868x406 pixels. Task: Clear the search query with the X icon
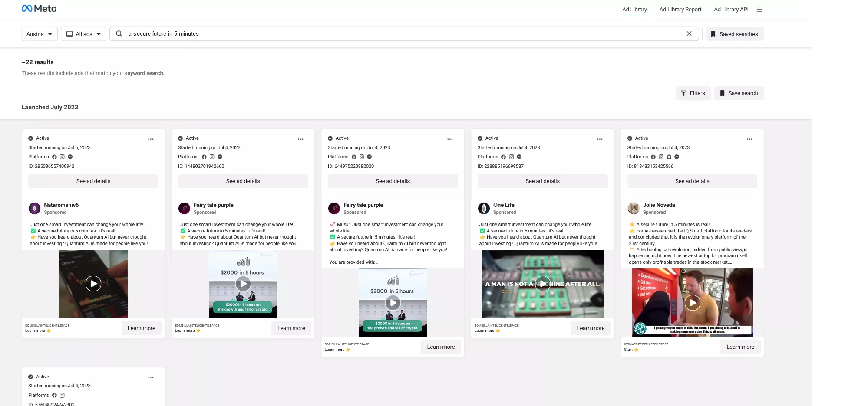(x=689, y=33)
